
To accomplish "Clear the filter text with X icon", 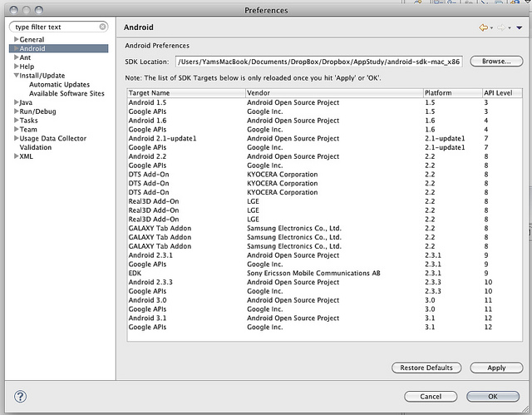I will 102,27.
